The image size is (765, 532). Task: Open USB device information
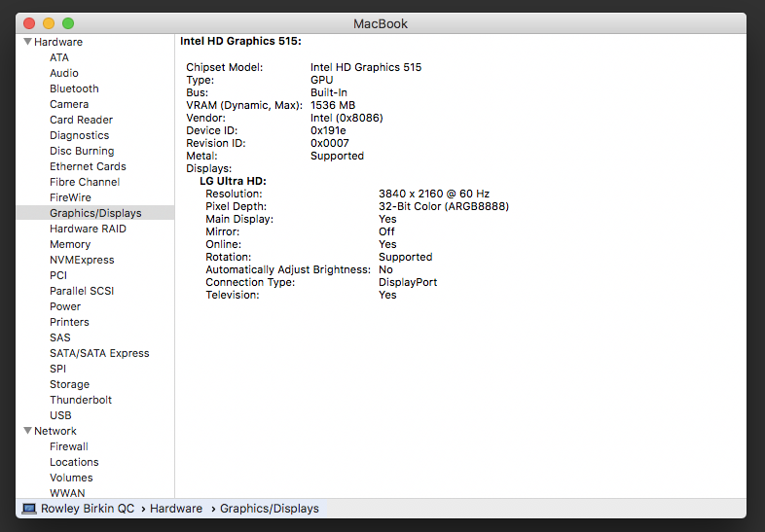60,415
